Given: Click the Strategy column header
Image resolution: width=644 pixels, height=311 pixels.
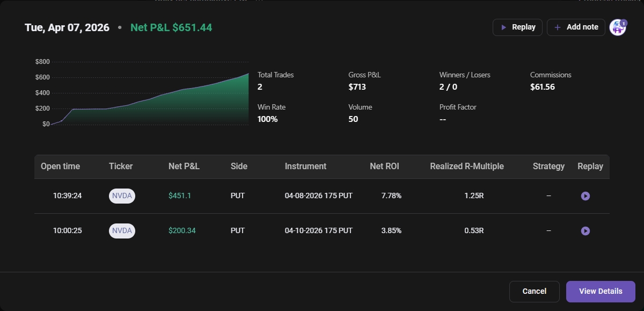Looking at the screenshot, I should point(548,167).
